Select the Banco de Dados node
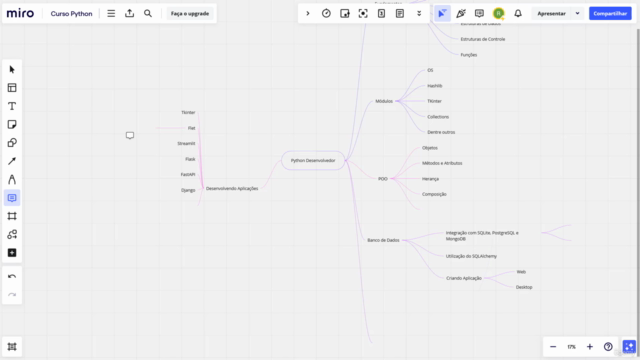This screenshot has width=640, height=360. point(383,240)
